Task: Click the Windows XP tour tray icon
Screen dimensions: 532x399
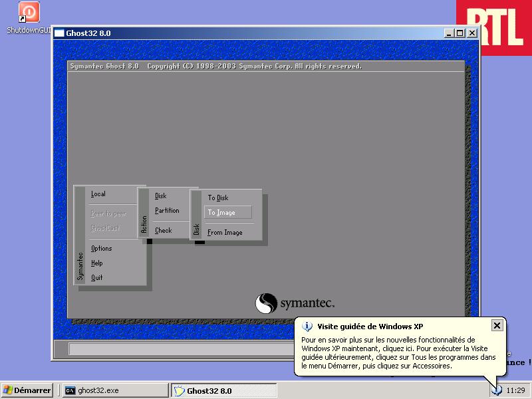Action: (497, 390)
